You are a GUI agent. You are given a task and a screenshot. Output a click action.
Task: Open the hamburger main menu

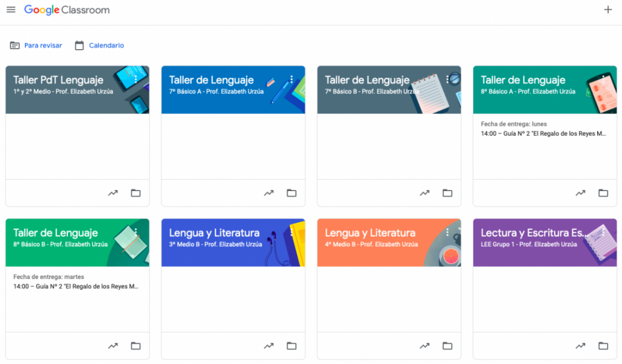click(x=11, y=10)
